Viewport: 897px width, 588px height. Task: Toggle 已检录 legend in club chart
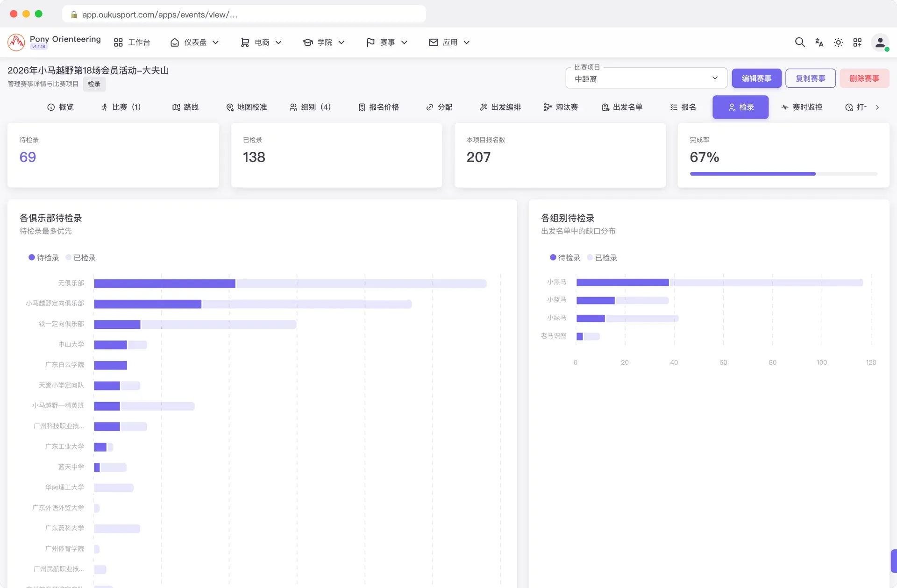pyautogui.click(x=81, y=258)
